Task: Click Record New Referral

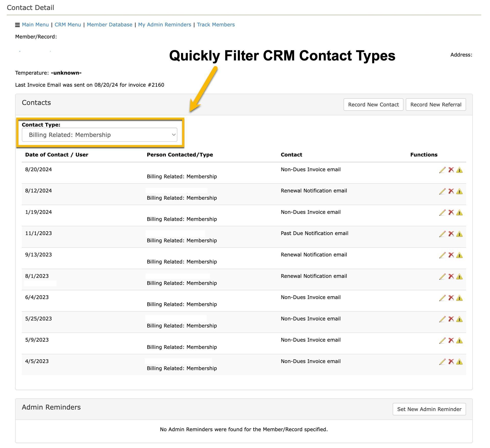Action: pyautogui.click(x=436, y=105)
